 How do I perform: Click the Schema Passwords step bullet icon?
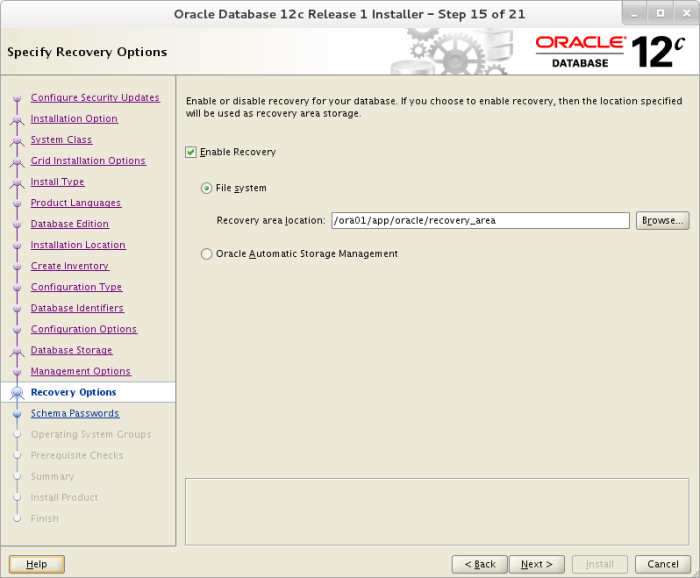pos(17,414)
